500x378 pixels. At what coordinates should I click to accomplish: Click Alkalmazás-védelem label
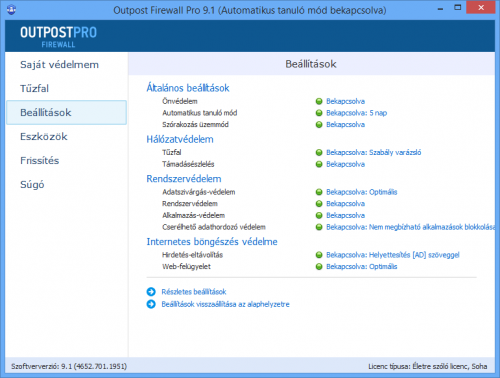(193, 215)
